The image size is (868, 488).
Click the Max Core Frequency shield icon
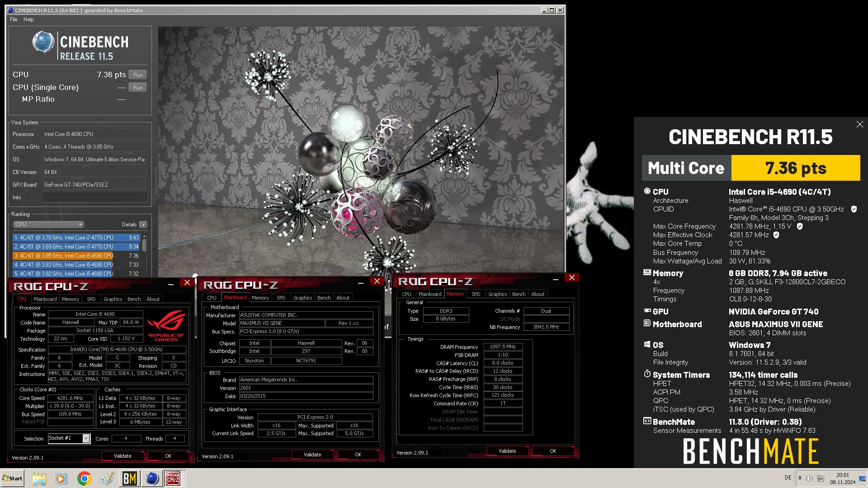pos(799,226)
